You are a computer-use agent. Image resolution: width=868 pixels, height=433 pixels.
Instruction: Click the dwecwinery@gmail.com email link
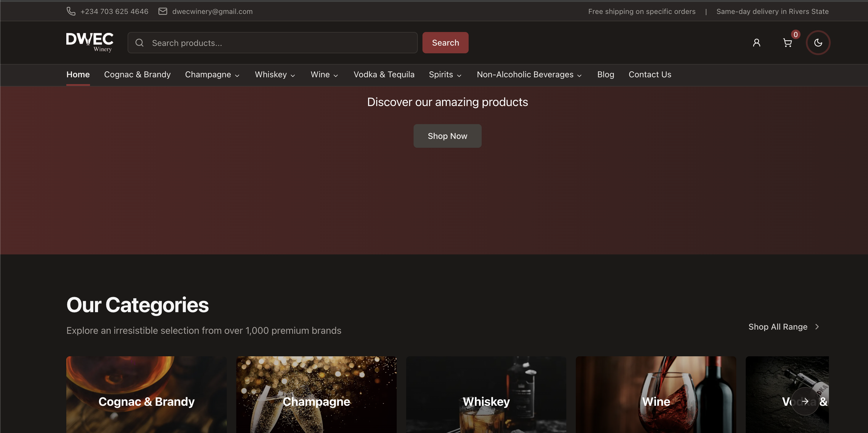click(212, 11)
